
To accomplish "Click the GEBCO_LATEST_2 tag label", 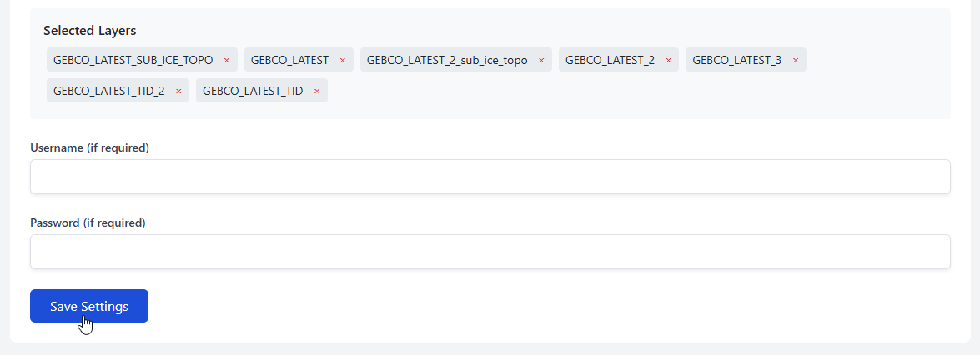I will (x=610, y=60).
